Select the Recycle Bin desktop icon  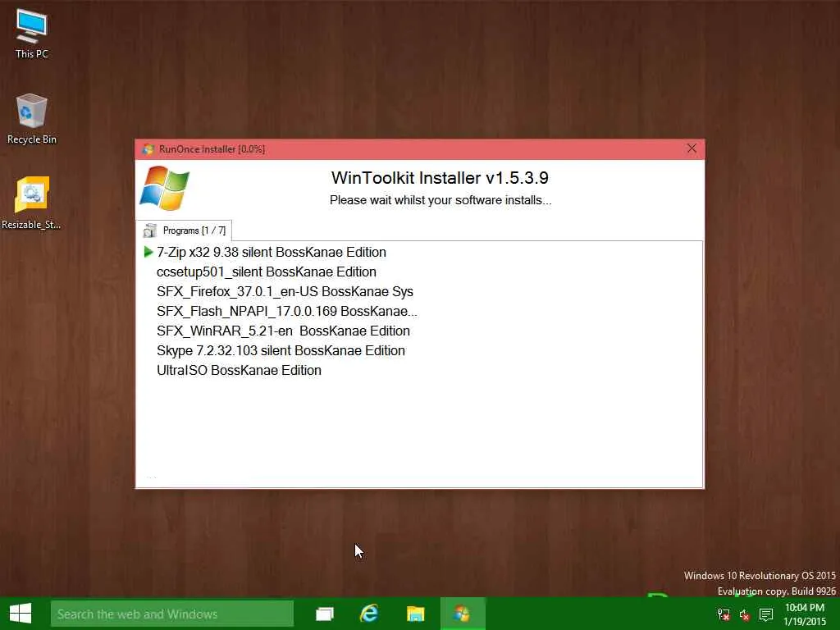click(32, 119)
